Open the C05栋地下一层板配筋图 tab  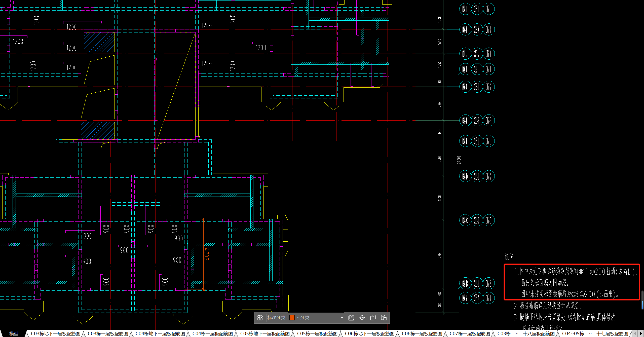[x=265, y=333]
